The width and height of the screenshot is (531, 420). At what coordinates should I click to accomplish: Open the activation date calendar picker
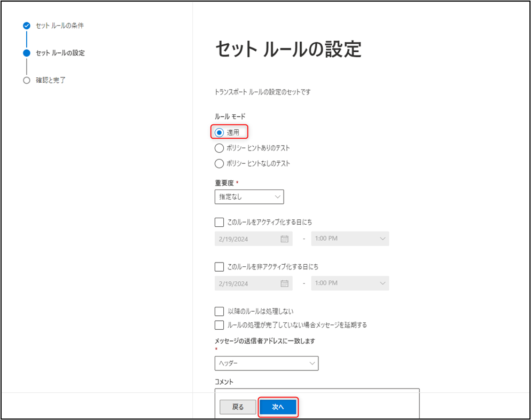[x=286, y=239]
